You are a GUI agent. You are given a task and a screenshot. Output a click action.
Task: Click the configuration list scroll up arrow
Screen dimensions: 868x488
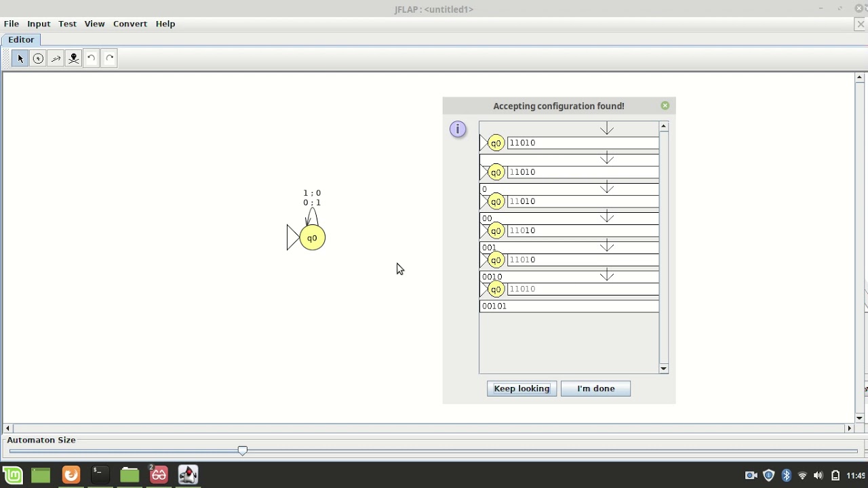(x=664, y=127)
